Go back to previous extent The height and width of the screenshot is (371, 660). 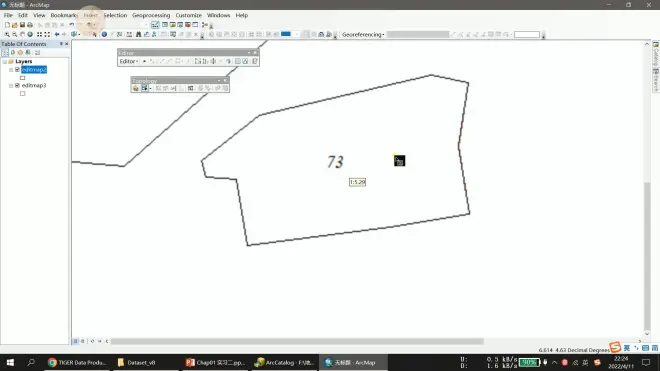57,35
